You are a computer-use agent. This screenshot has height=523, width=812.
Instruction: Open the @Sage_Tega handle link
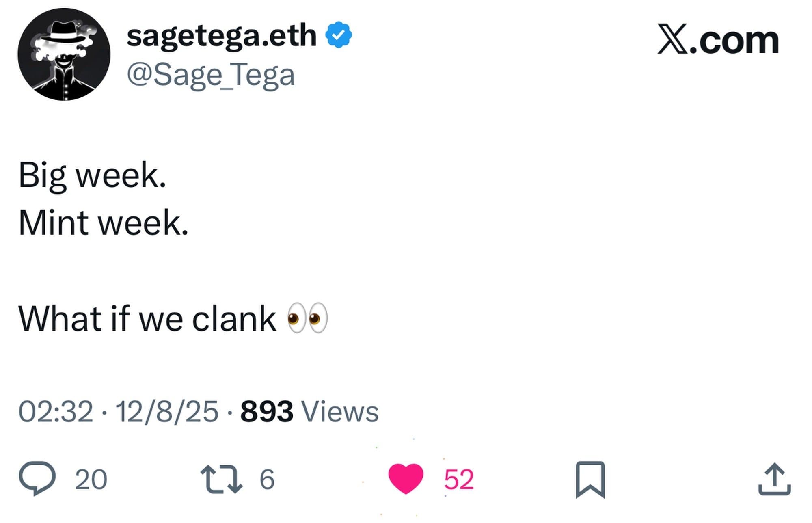(211, 75)
